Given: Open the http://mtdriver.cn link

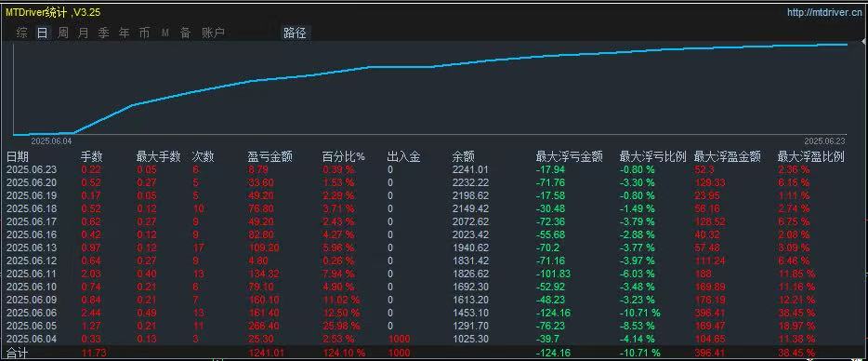Looking at the screenshot, I should coord(825,12).
